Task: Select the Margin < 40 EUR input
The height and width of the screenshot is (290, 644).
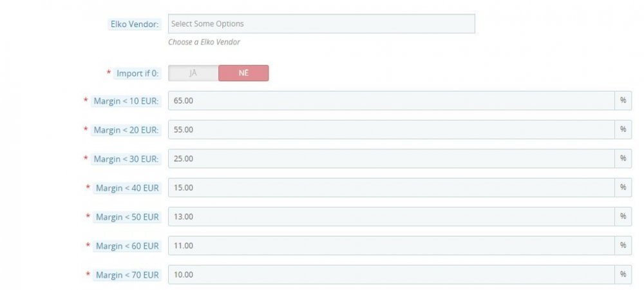Action: 391,188
